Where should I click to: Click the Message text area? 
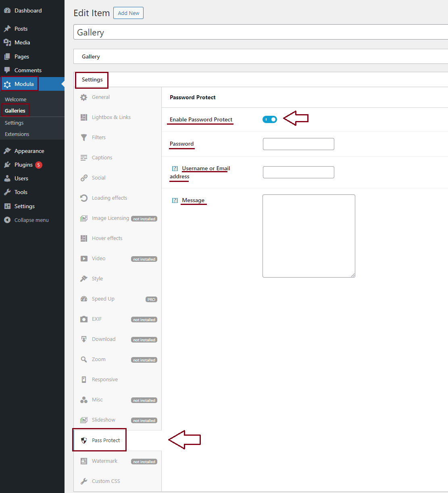tap(308, 236)
